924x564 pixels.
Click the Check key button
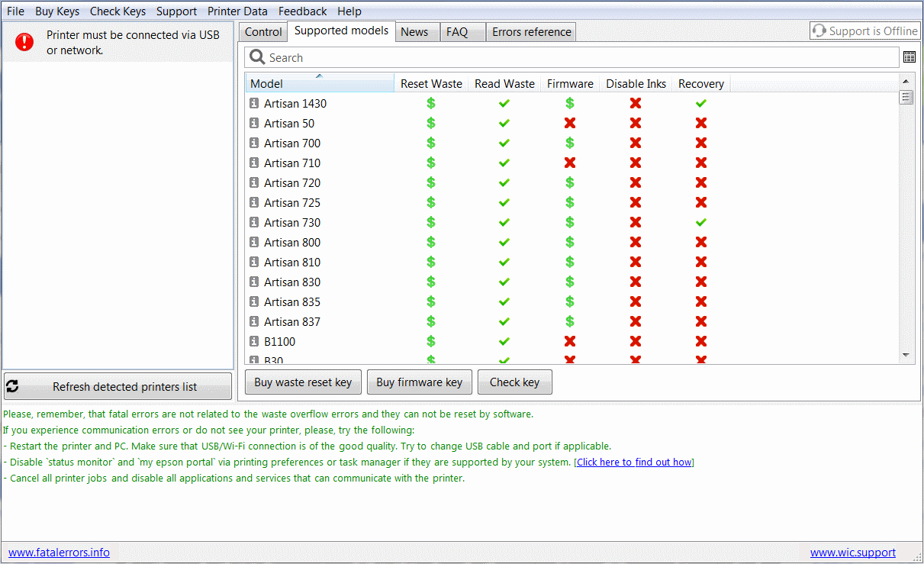click(515, 382)
